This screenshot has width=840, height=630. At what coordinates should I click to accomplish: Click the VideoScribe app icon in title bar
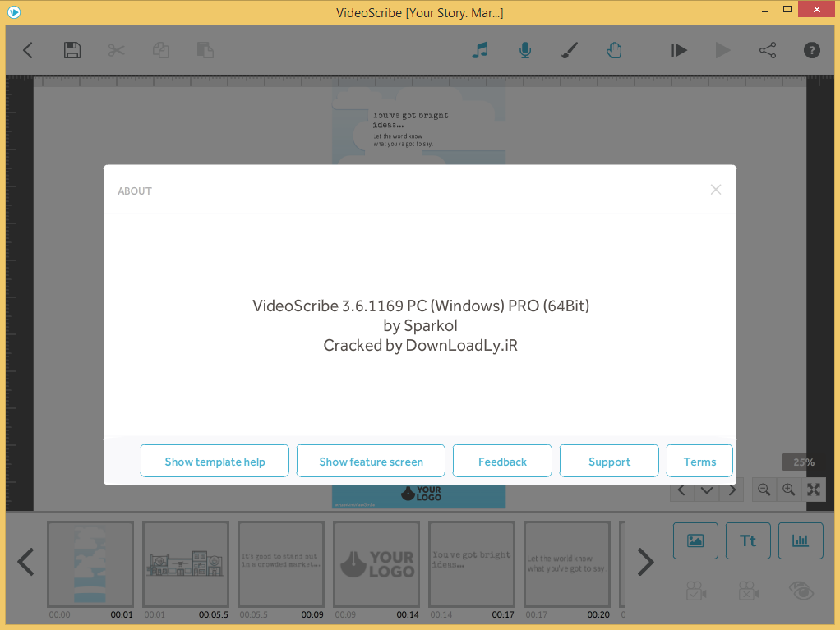pyautogui.click(x=14, y=11)
